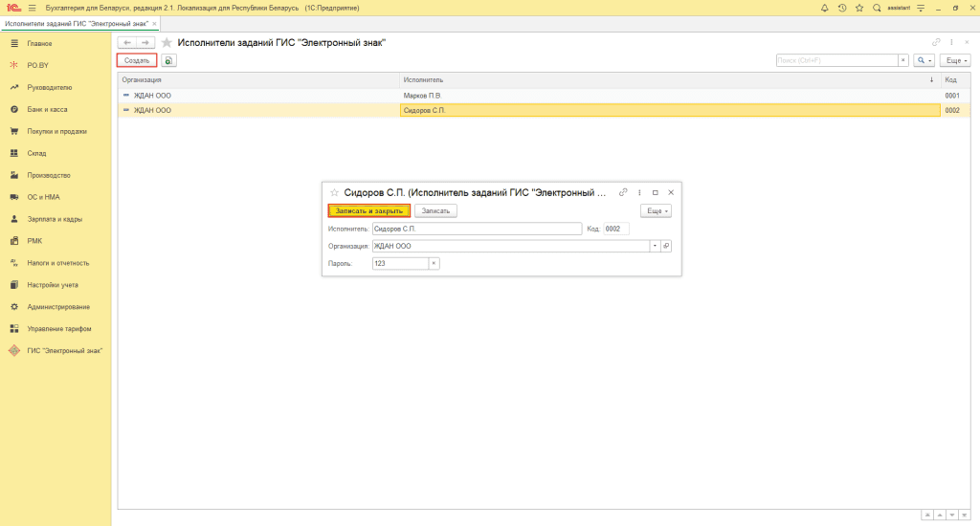Open the history clock icon in title bar
Viewport: 980px width, 526px height.
click(841, 8)
